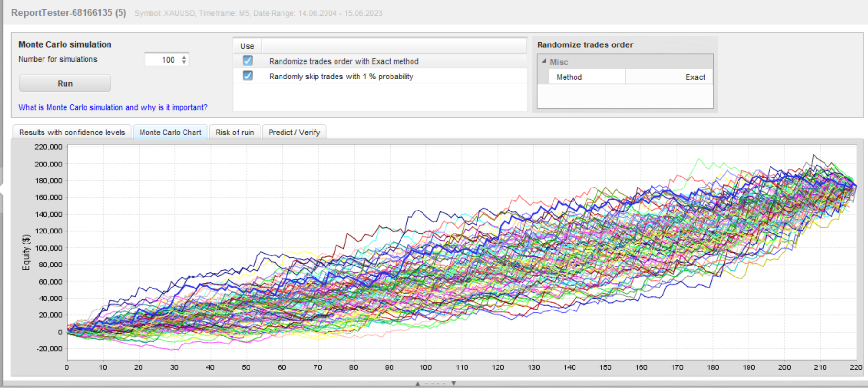Click the Number for simulations label
The height and width of the screenshot is (388, 868).
(57, 59)
